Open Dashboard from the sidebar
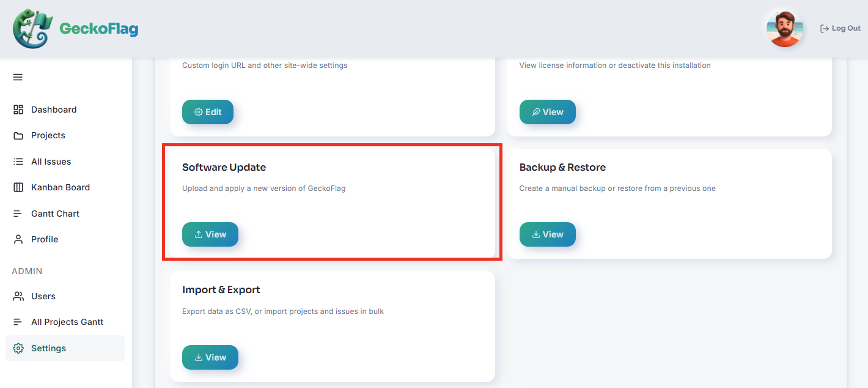Screen dimensions: 868x388 point(65,110)
